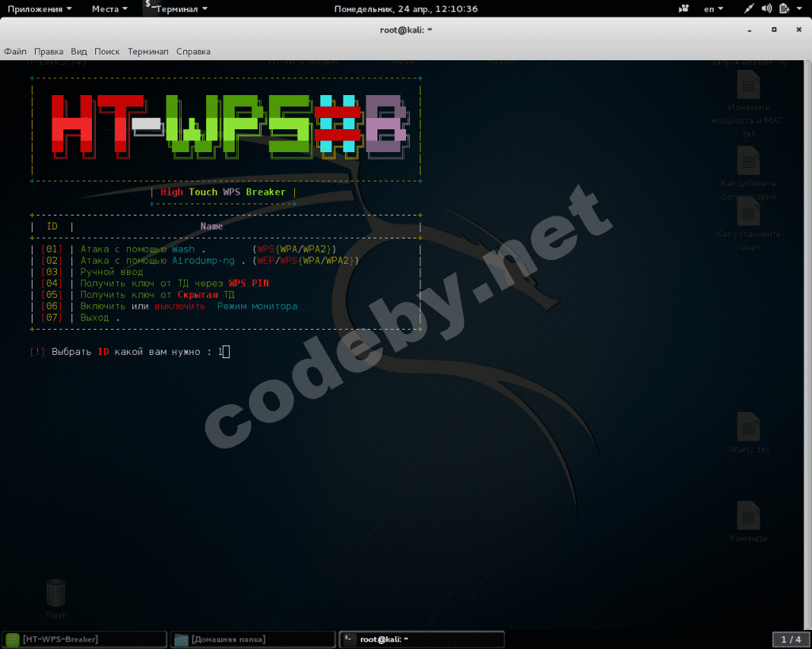The height and width of the screenshot is (649, 812).
Task: Select the Изменить мощность и MAC.txt desktop file
Action: [x=749, y=105]
